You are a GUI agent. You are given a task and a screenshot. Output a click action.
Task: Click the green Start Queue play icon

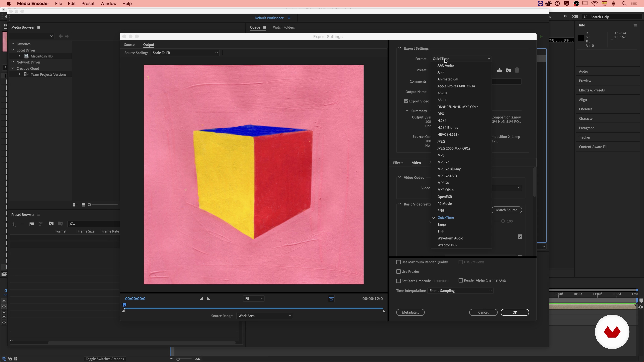coord(541,37)
